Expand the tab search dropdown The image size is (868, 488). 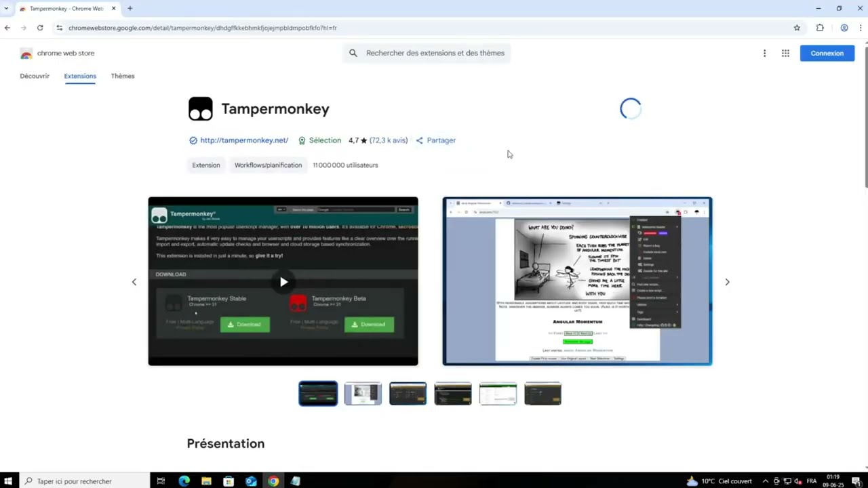7,8
